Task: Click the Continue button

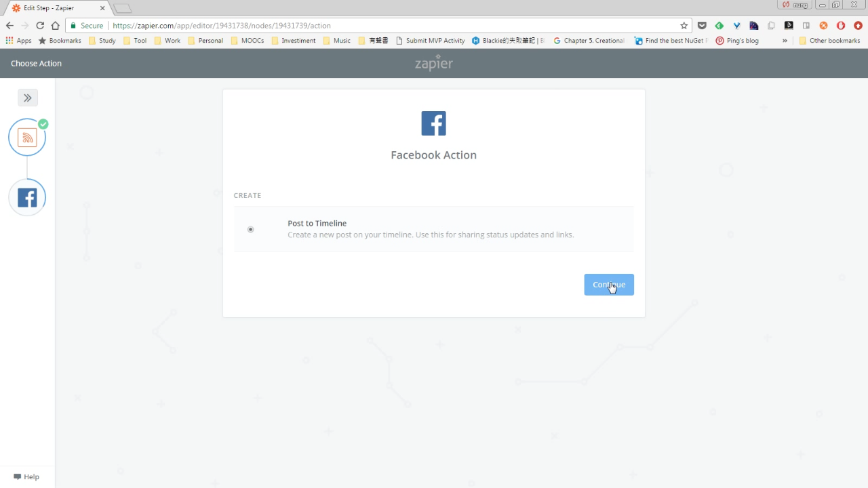Action: tap(609, 285)
